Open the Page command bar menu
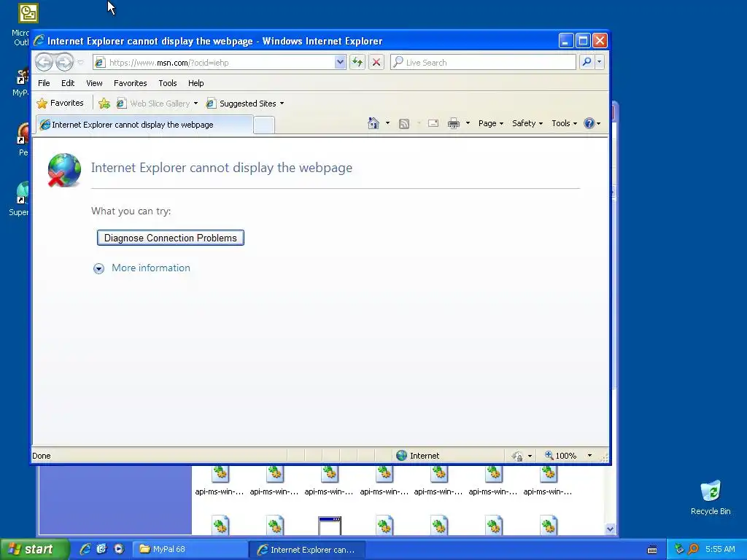Screen dimensions: 747x560 coord(491,123)
